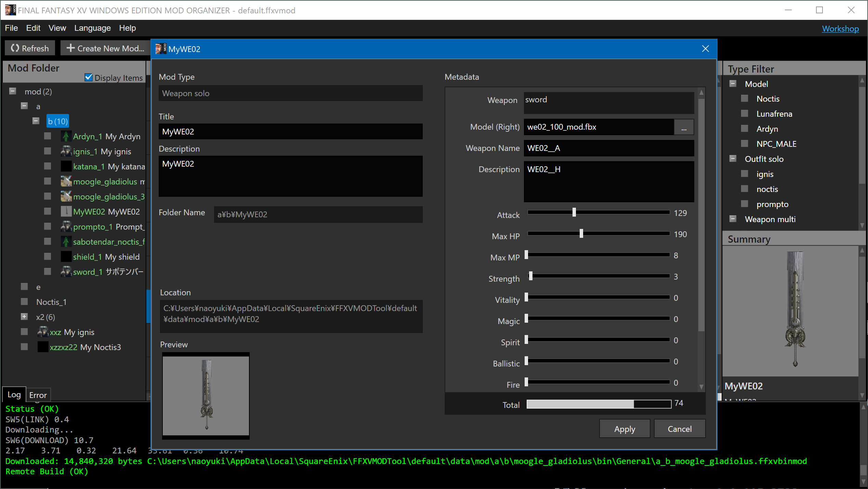Screen dimensions: 868x489
Task: Check the Noctis filter checkbox
Action: [745, 98]
